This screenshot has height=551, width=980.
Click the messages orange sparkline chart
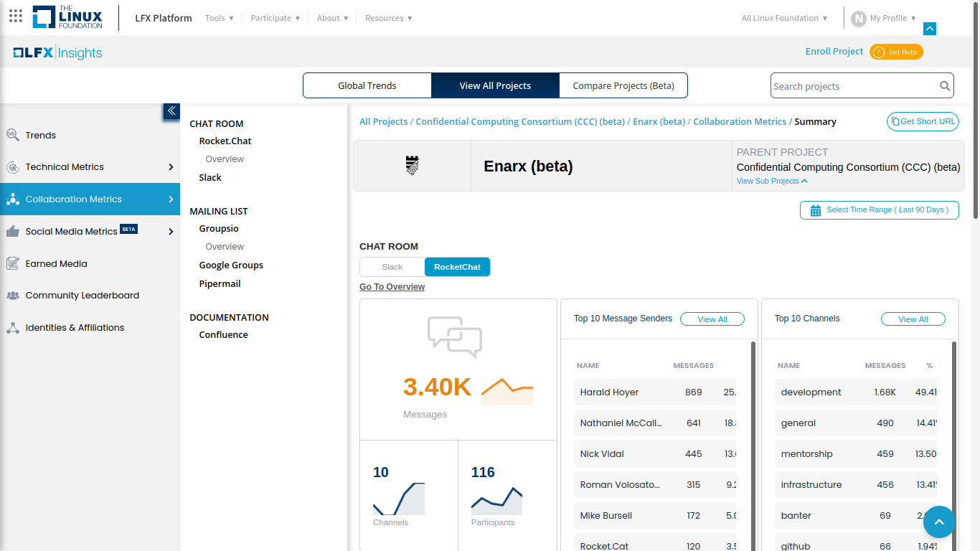click(507, 391)
